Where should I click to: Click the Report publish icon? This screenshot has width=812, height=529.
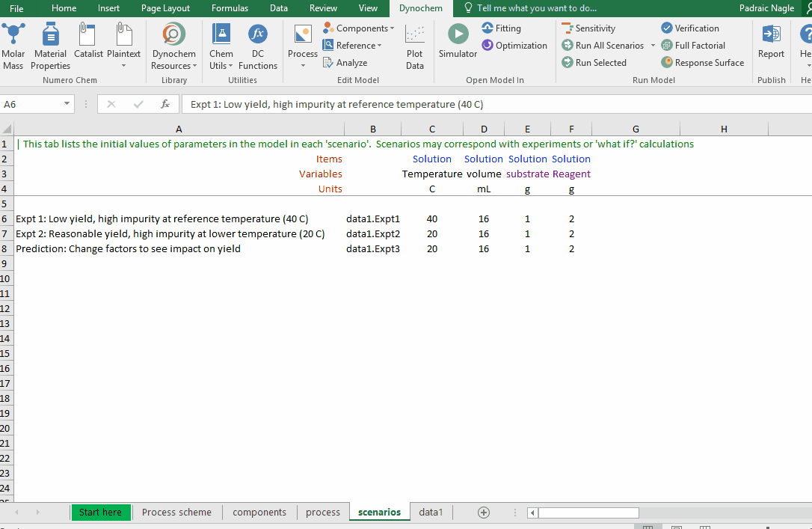pos(771,43)
